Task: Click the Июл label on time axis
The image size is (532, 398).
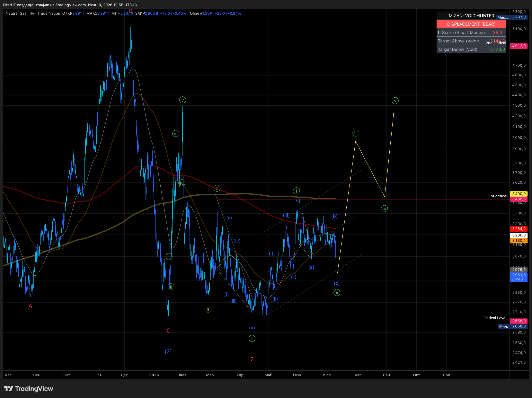Action: pyautogui.click(x=327, y=375)
